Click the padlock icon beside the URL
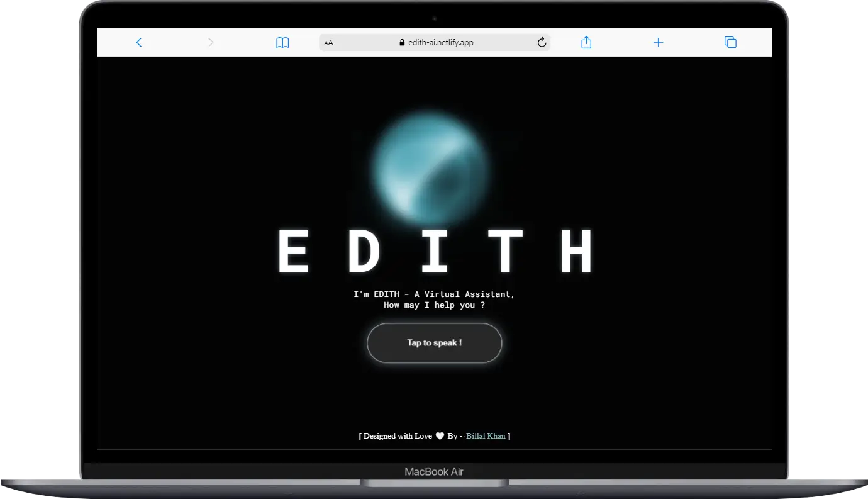 point(403,43)
